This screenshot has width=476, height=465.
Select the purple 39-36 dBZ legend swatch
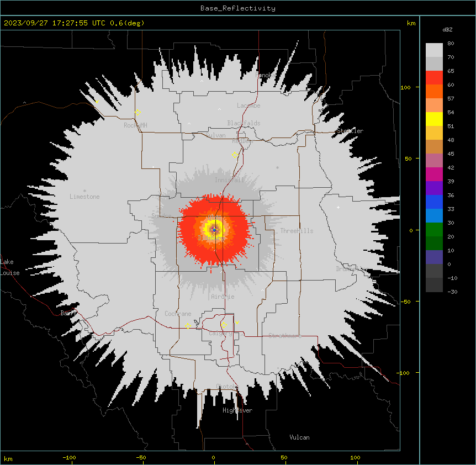434,188
